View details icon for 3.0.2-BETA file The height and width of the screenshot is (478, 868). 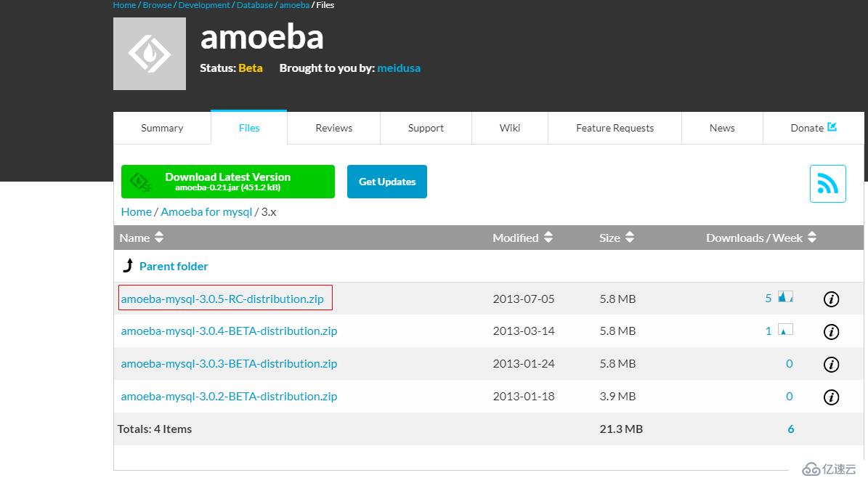(x=831, y=397)
